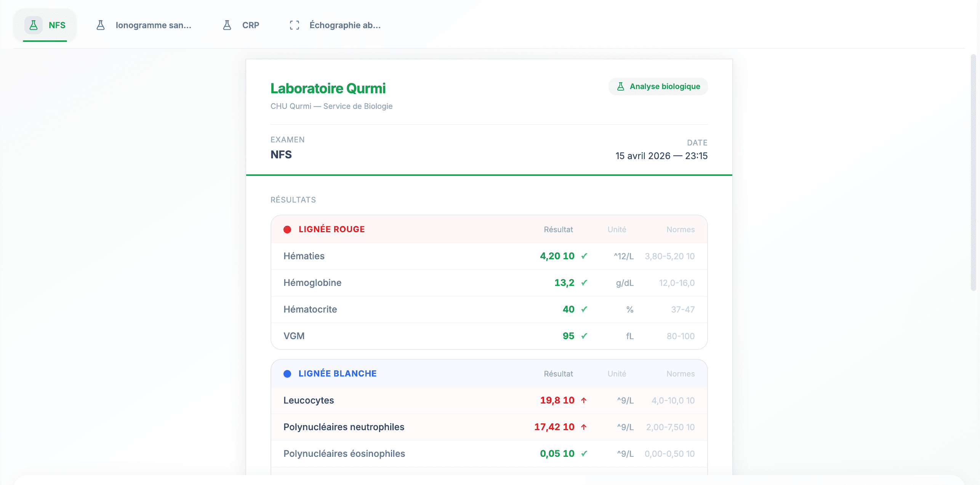Image resolution: width=980 pixels, height=485 pixels.
Task: Click the red upward arrow beside the Leucocytes value
Action: (x=584, y=400)
